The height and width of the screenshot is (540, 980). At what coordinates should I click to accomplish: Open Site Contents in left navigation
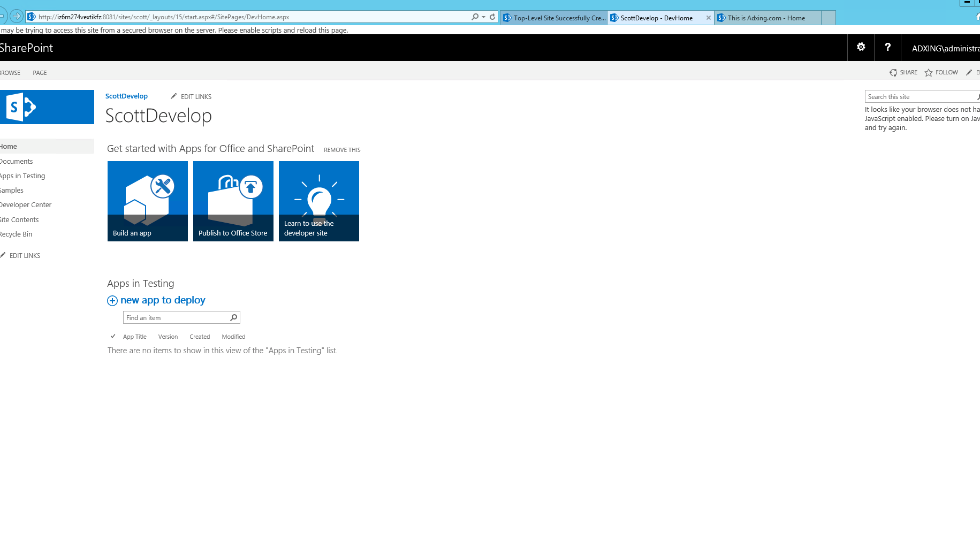19,219
